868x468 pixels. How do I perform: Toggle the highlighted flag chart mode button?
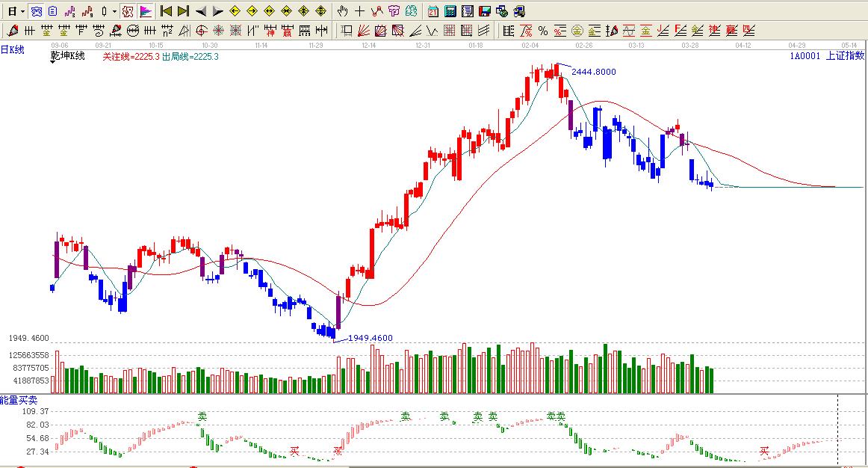145,11
